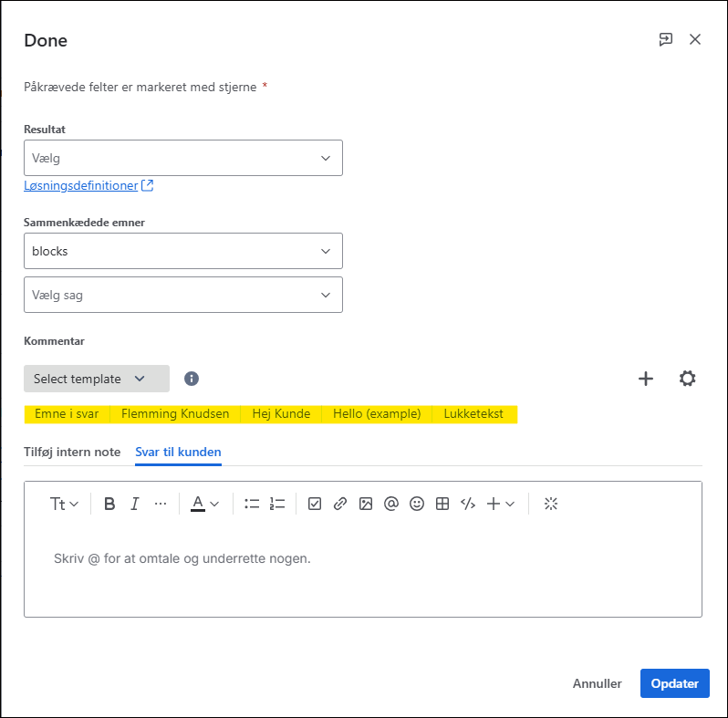Insert an image or file

pyautogui.click(x=366, y=504)
